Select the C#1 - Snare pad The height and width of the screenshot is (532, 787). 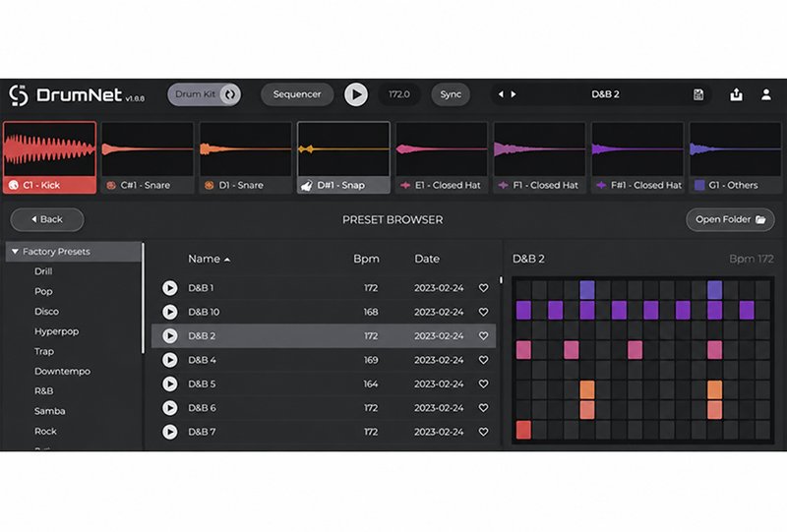pyautogui.click(x=148, y=157)
